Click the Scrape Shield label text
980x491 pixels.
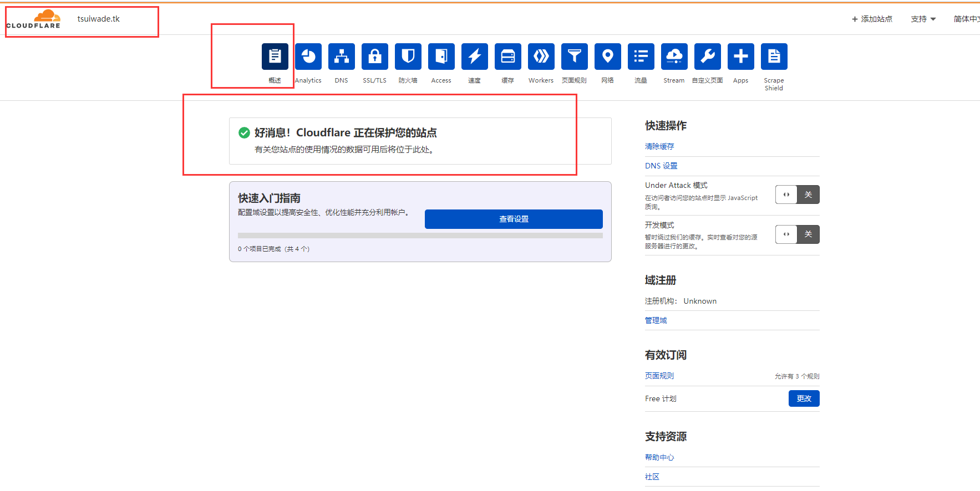click(774, 84)
